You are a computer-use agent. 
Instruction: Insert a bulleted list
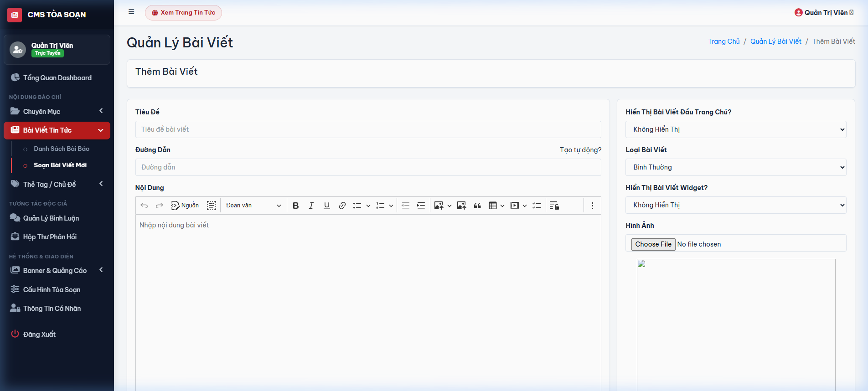point(357,206)
